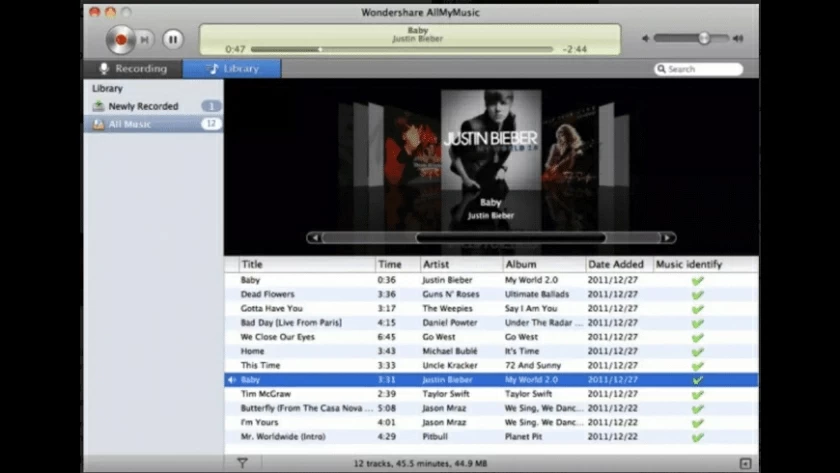Click the red album cover on left
The image size is (840, 473).
[x=412, y=145]
